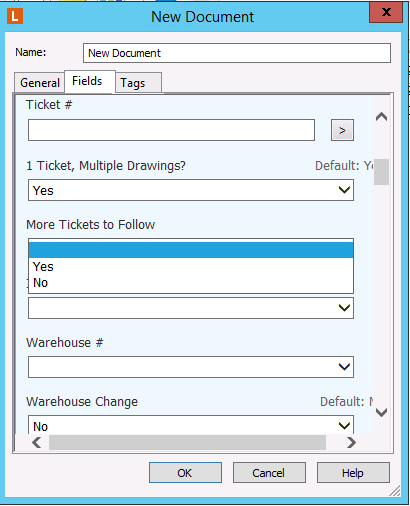Select the blank highlighted list option
This screenshot has height=506, width=410.
point(191,250)
